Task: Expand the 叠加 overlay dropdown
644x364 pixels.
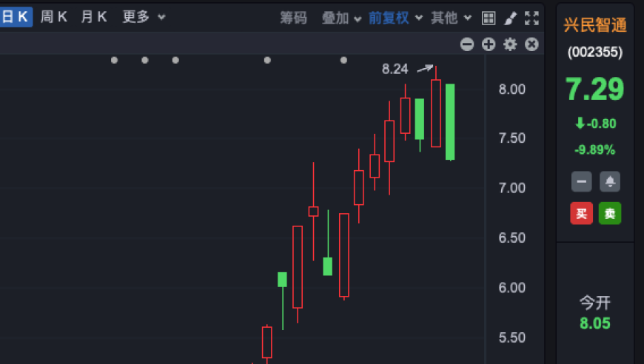Action: click(x=341, y=18)
